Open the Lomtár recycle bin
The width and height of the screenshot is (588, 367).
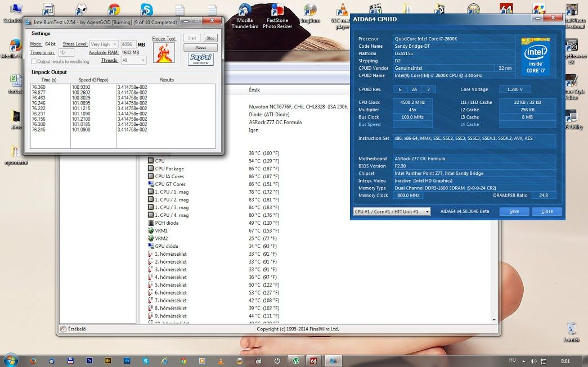tap(572, 332)
